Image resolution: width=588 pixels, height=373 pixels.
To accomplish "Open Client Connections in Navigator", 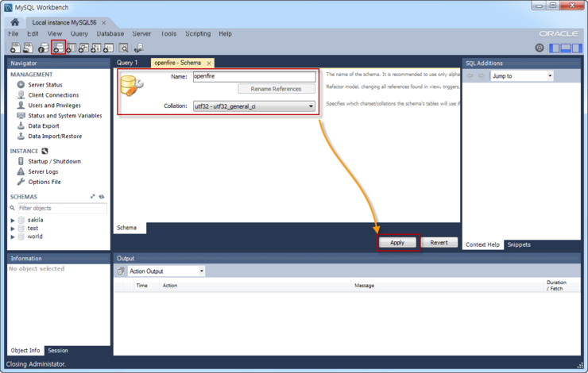I will [53, 95].
